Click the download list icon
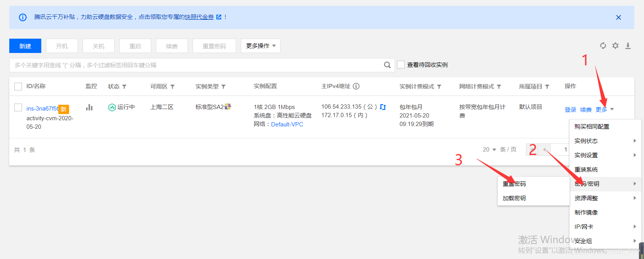This screenshot has height=259, width=644. pos(628,46)
